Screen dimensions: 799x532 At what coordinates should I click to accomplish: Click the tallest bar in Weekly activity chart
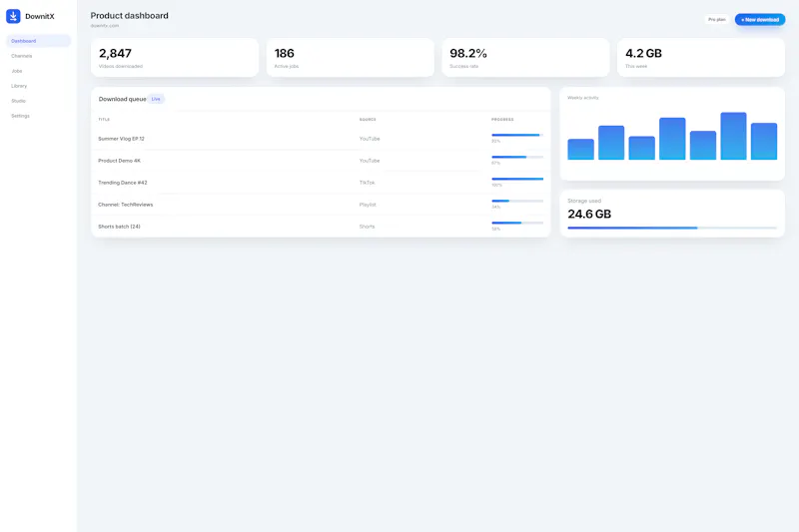733,136
